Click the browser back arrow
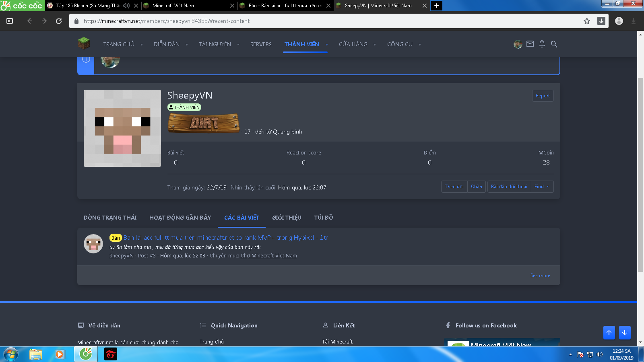 [x=30, y=21]
